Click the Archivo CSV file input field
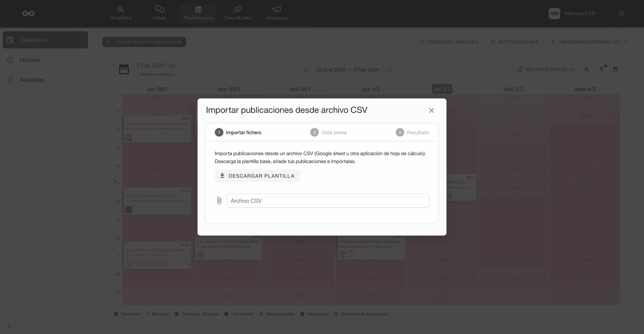Image resolution: width=644 pixels, height=334 pixels. pos(328,200)
